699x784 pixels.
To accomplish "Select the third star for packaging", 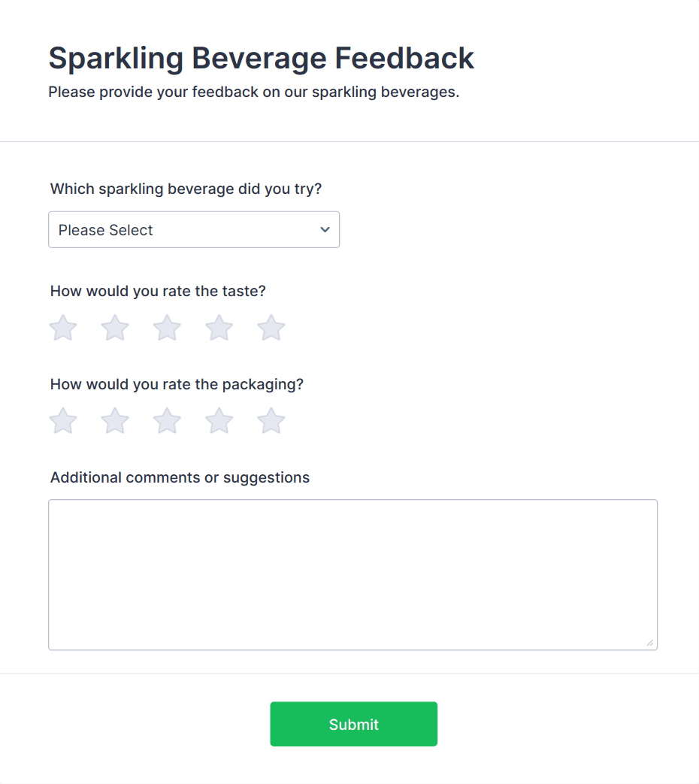I will (x=167, y=422).
